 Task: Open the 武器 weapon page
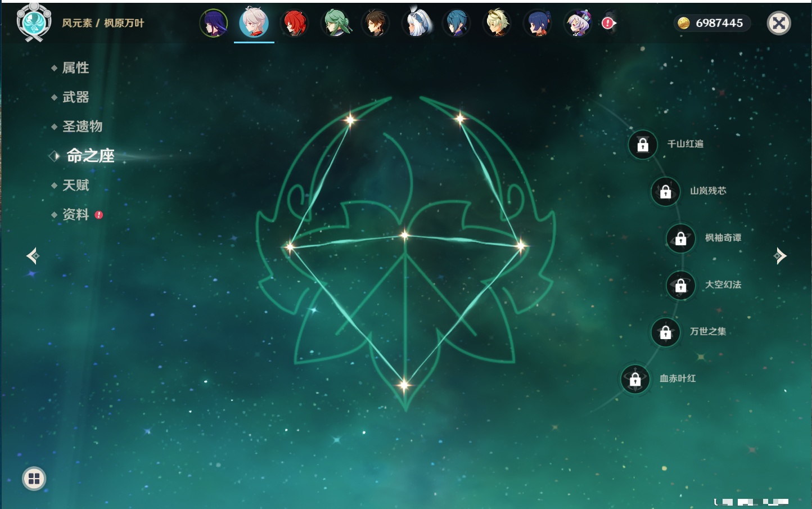click(75, 97)
